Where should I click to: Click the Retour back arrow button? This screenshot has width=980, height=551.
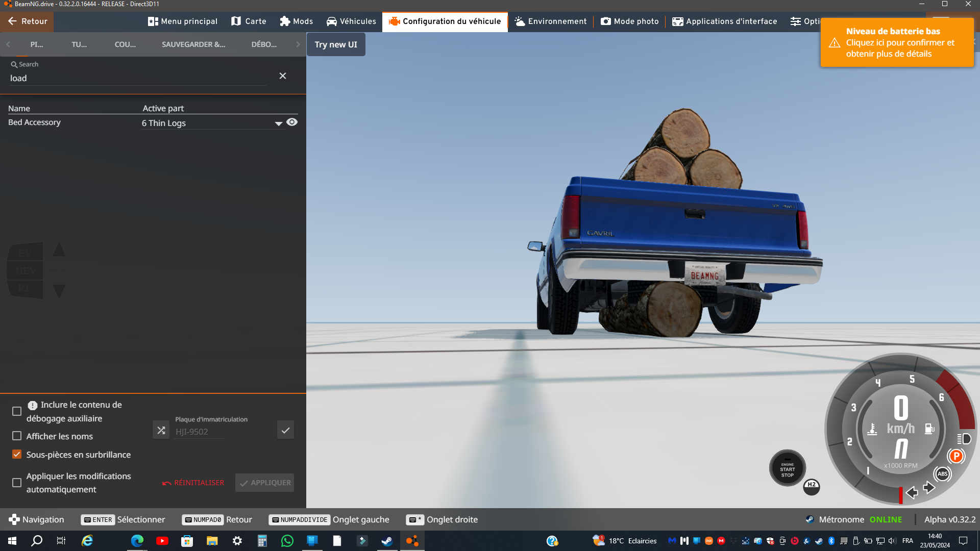point(28,21)
